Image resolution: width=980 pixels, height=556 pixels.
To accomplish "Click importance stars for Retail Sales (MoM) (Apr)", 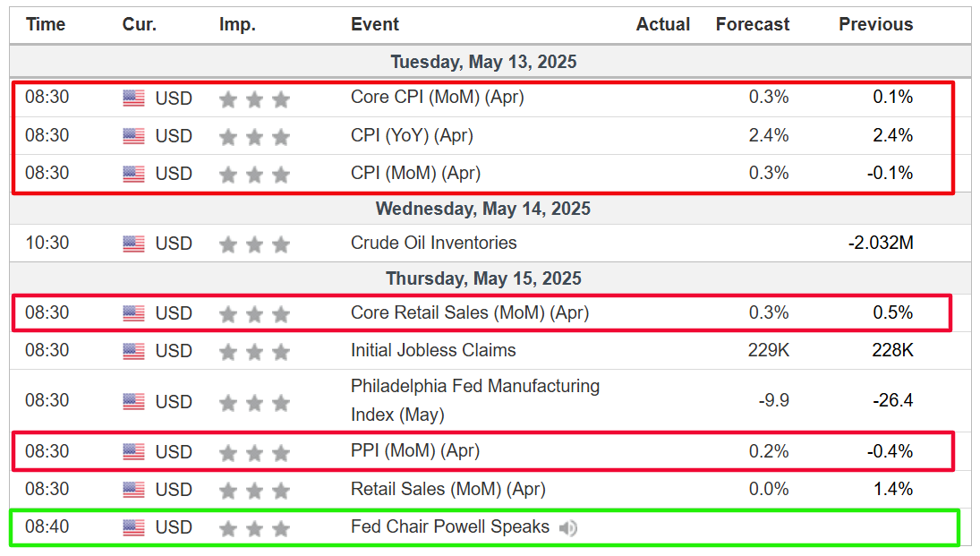I will (x=254, y=491).
